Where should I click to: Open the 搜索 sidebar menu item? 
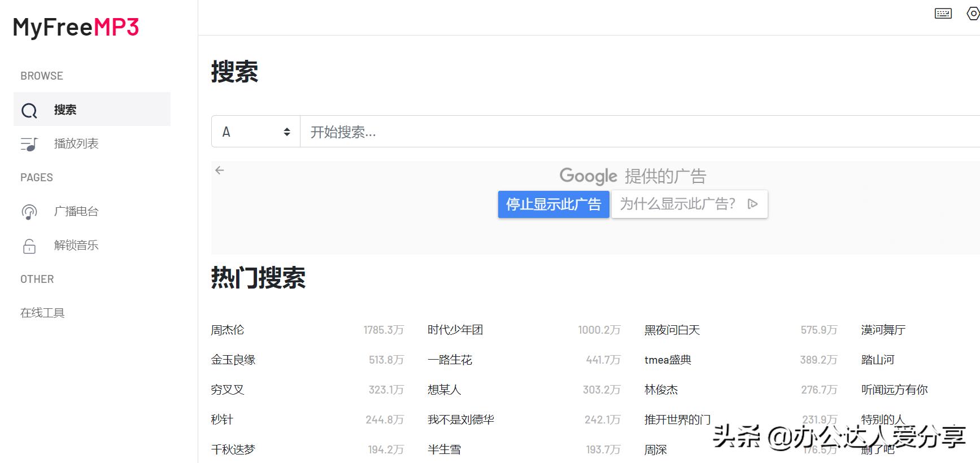point(92,110)
